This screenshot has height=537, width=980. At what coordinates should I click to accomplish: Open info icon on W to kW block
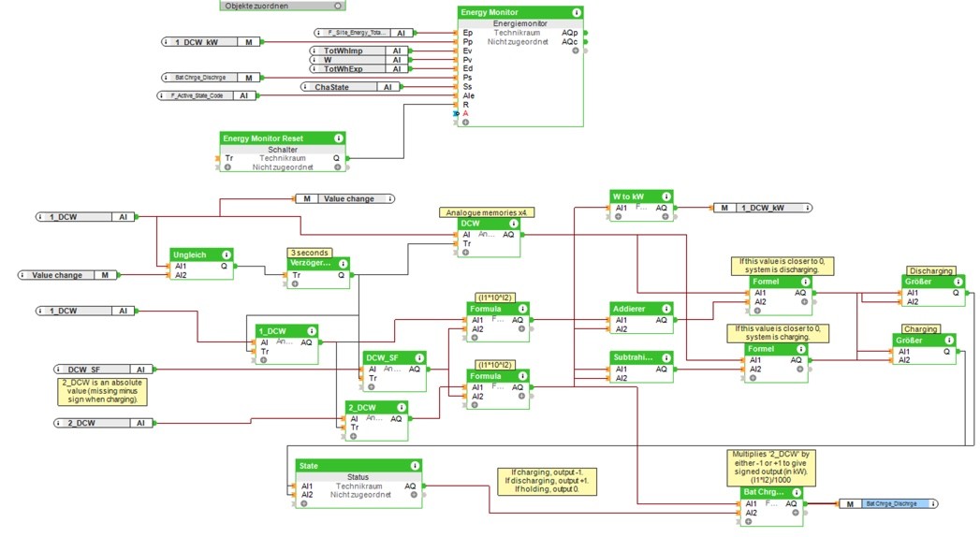click(666, 196)
